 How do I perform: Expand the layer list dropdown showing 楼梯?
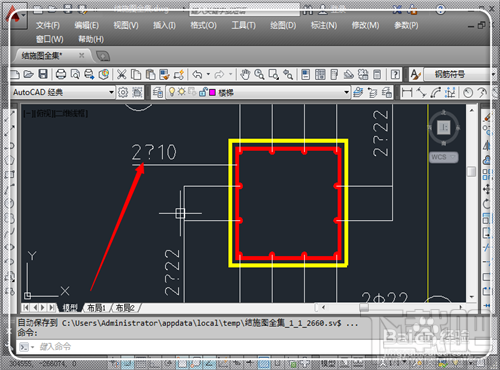tap(346, 92)
